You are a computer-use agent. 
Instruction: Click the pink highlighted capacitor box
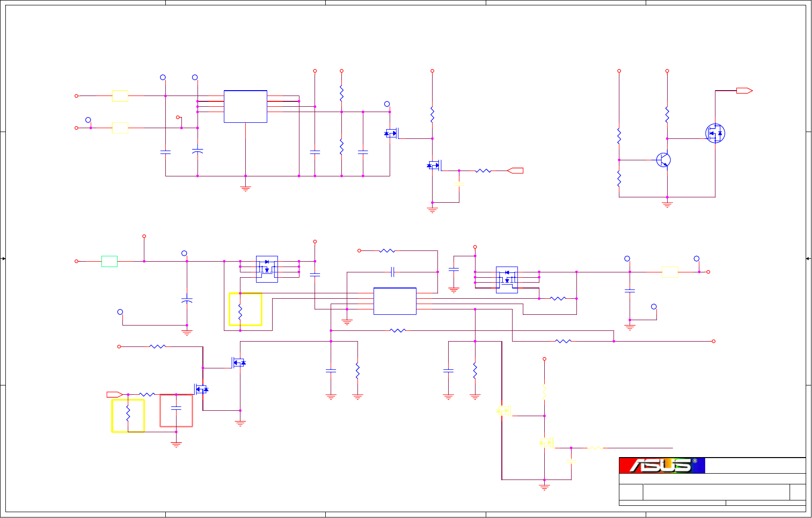pyautogui.click(x=177, y=410)
